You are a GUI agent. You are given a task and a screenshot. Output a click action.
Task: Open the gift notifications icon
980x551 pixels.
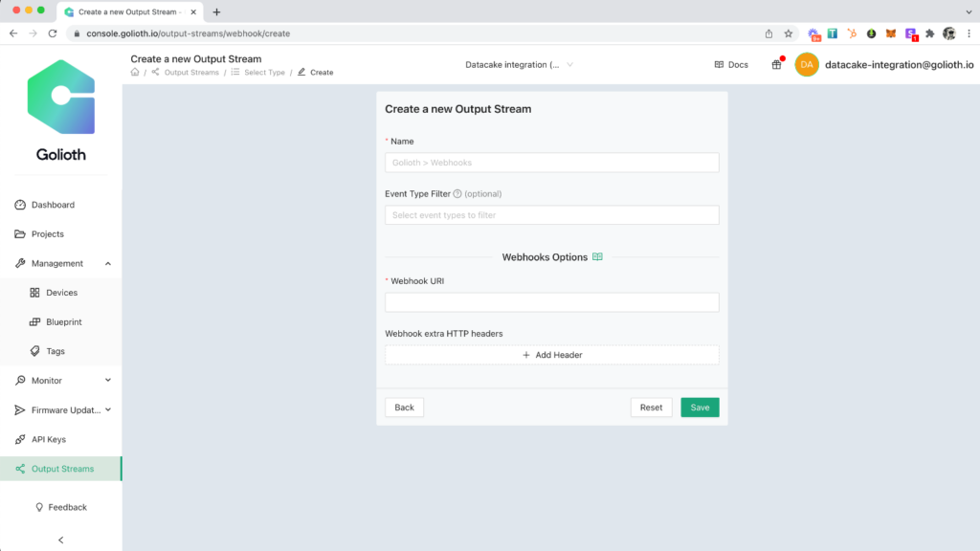pos(776,65)
